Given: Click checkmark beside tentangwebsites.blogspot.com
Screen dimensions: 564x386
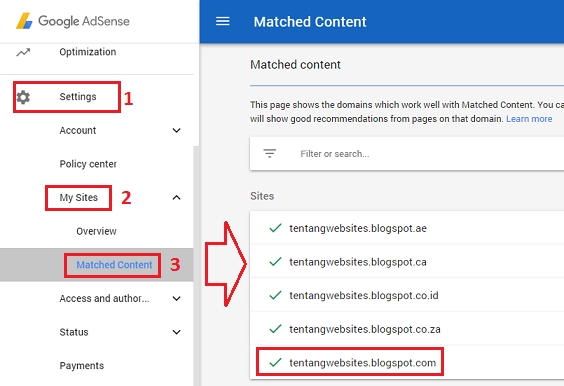Looking at the screenshot, I should (275, 362).
